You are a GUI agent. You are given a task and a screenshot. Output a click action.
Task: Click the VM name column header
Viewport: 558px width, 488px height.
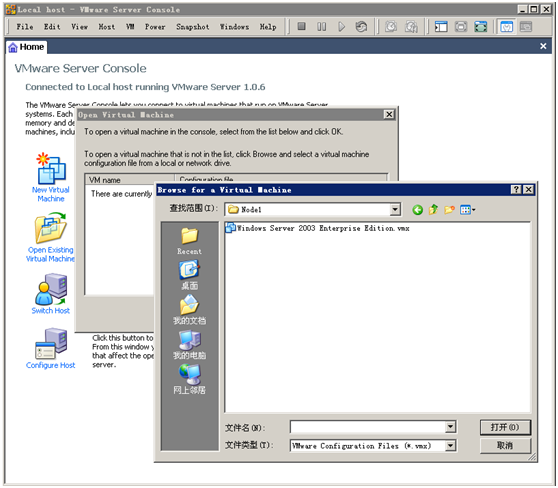130,179
